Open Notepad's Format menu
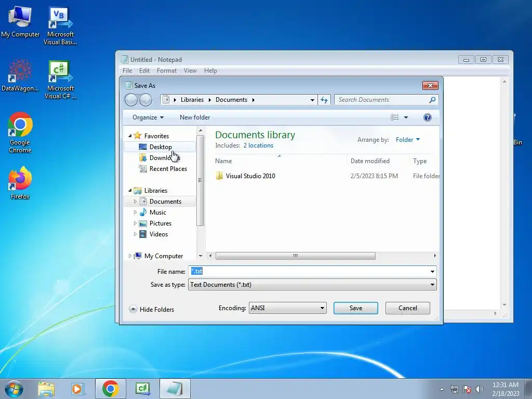Viewport: 532px width, 399px height. click(x=167, y=71)
